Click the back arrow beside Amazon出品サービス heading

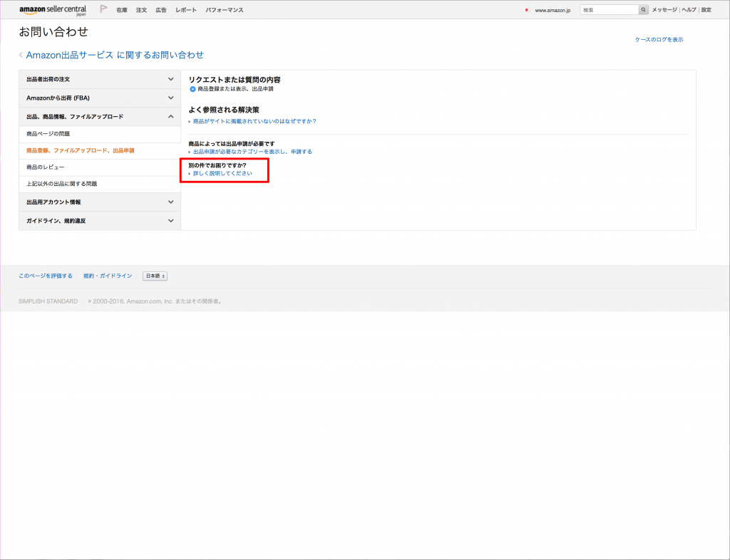click(21, 55)
